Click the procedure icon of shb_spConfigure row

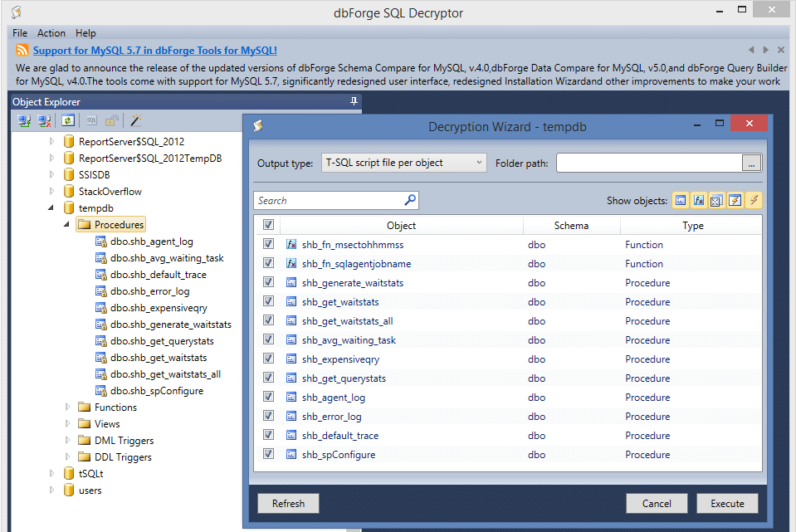(291, 454)
